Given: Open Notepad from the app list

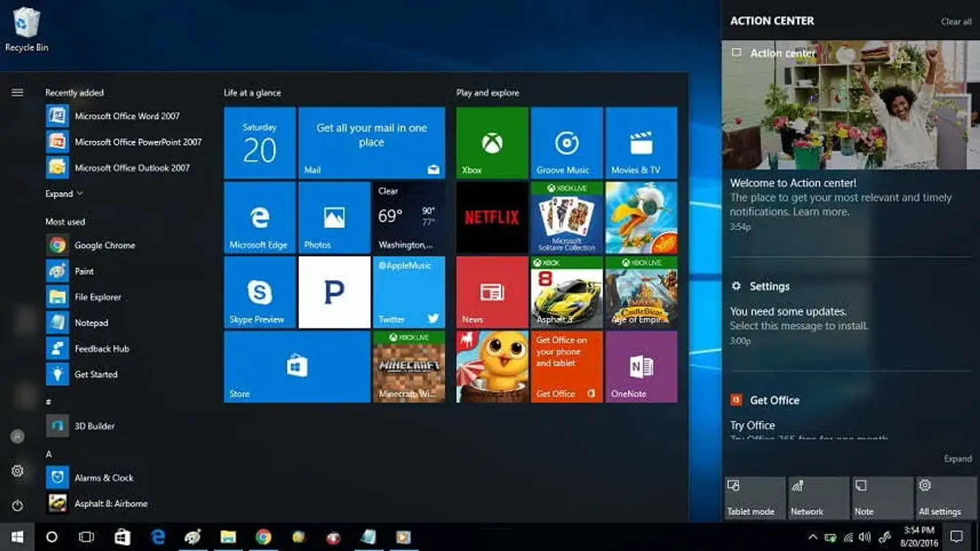Looking at the screenshot, I should (x=125, y=323).
